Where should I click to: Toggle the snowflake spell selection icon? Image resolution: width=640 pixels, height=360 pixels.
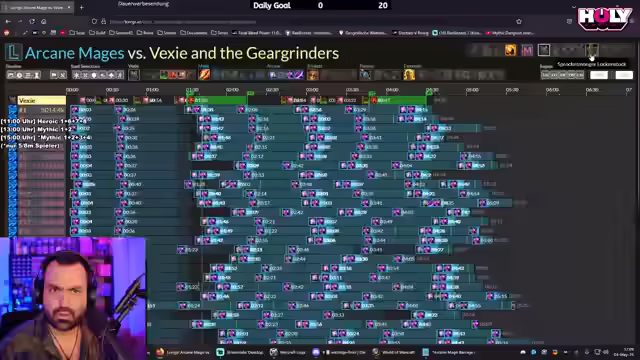click(x=76, y=75)
